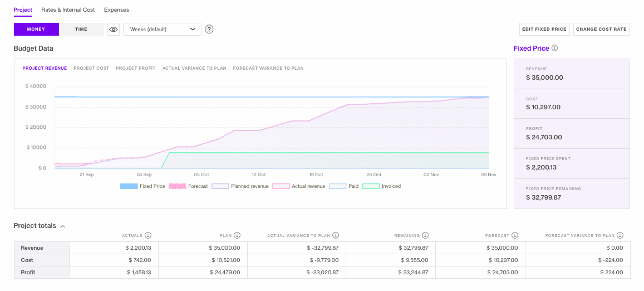Click the Revenue $ 35,000.00 card
Viewport: 644px width, 291px height.
[572, 74]
